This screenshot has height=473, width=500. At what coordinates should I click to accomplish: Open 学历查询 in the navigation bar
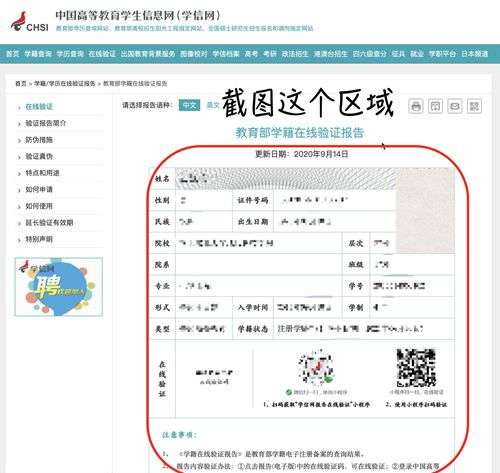coord(70,54)
